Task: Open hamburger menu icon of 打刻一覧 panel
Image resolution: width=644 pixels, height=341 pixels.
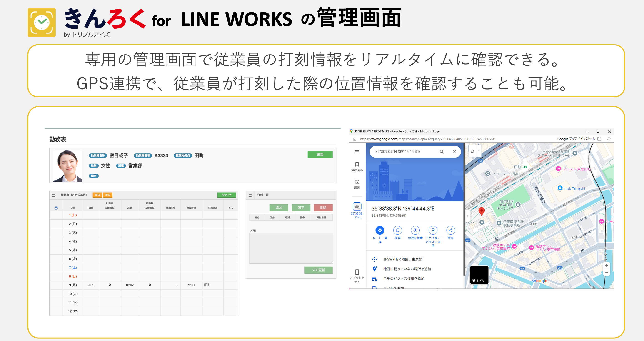Action: point(250,195)
